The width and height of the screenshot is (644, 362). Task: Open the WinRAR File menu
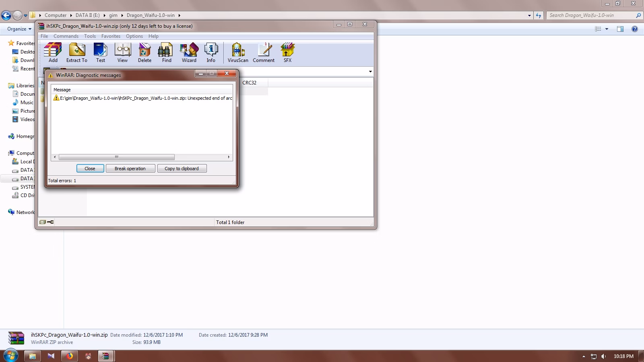pos(44,36)
